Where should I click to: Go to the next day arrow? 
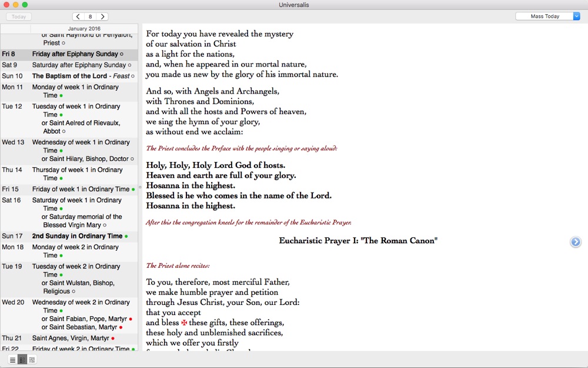pos(102,16)
